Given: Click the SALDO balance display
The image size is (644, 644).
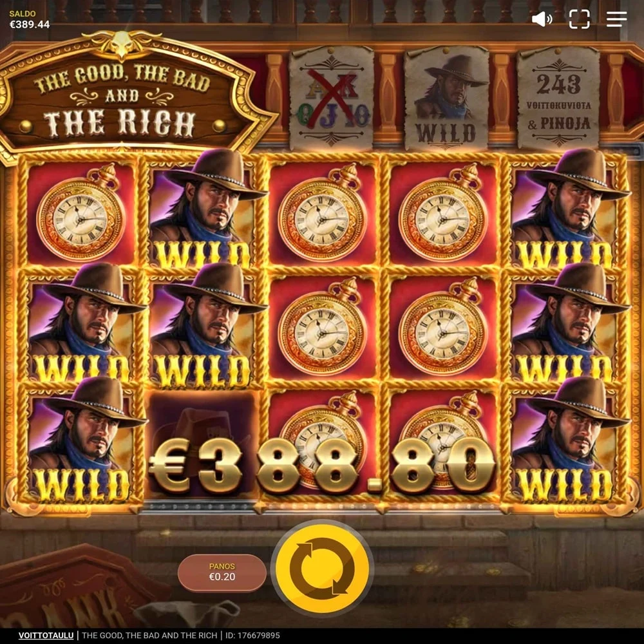Looking at the screenshot, I should pos(29,20).
